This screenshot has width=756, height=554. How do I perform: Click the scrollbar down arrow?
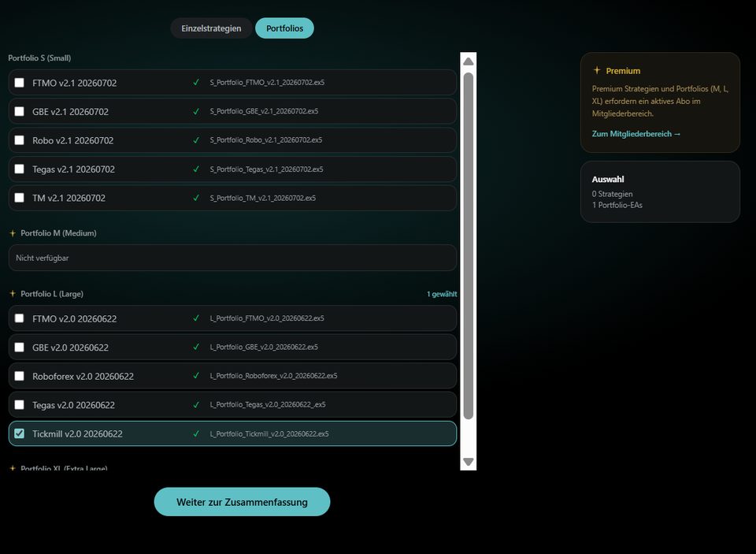pos(468,461)
